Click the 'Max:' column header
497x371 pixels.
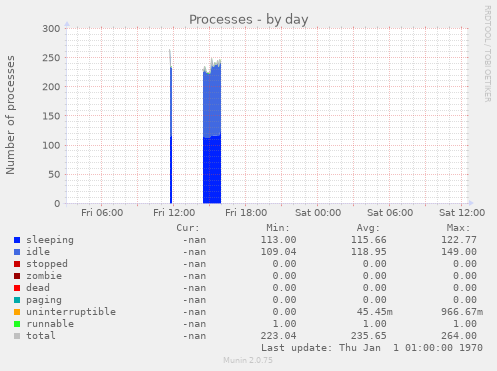coord(458,228)
